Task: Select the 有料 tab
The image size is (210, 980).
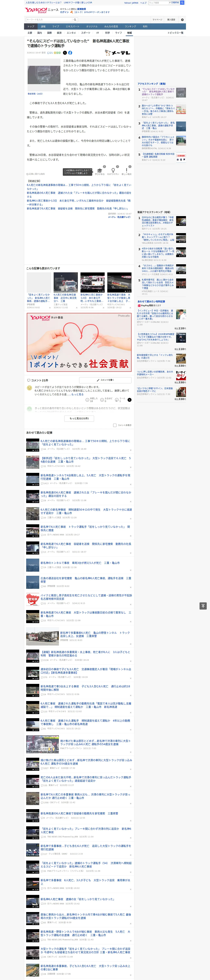Action: tap(145, 27)
